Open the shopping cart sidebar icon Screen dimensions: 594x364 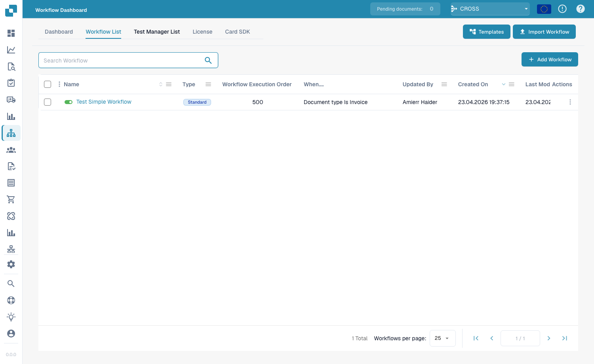11,199
